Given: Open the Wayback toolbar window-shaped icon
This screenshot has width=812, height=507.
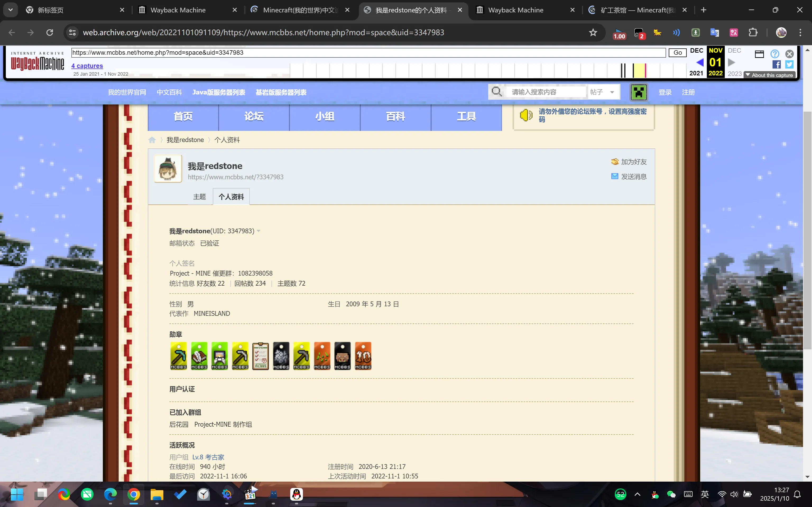Looking at the screenshot, I should 759,54.
